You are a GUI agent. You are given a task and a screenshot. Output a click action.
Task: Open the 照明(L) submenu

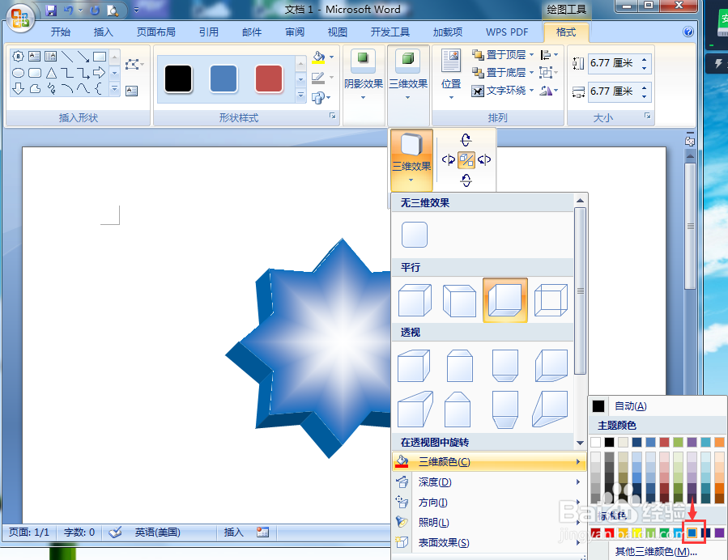coord(489,523)
